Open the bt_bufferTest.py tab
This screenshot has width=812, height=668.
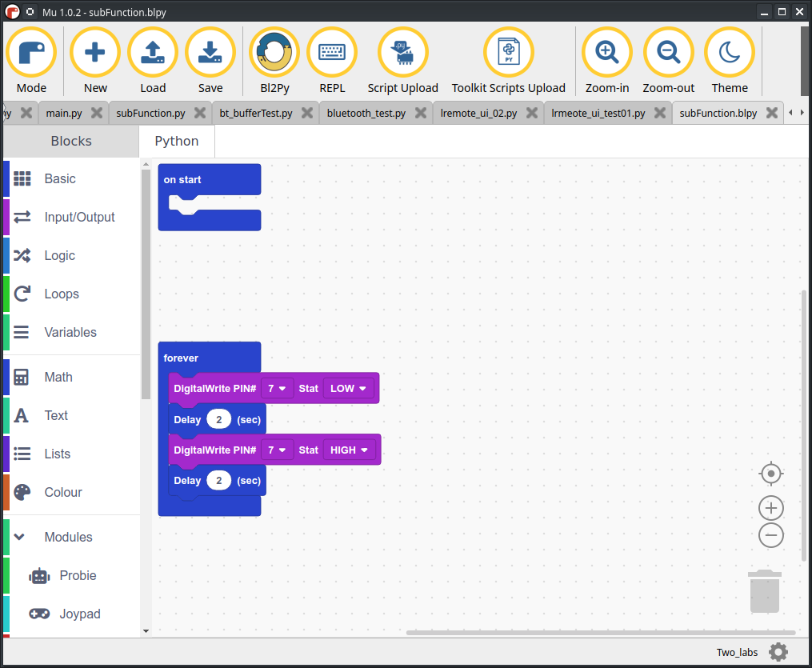click(x=256, y=113)
